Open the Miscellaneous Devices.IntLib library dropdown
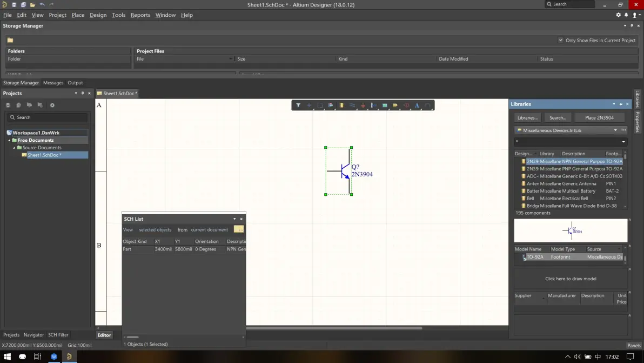This screenshot has height=363, width=644. [x=615, y=130]
